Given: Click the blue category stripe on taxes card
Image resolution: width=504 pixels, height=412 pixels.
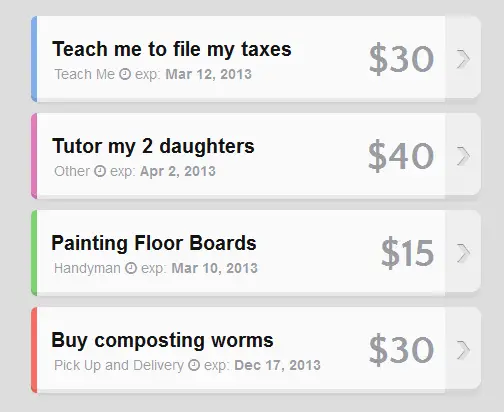Looking at the screenshot, I should click(34, 58).
